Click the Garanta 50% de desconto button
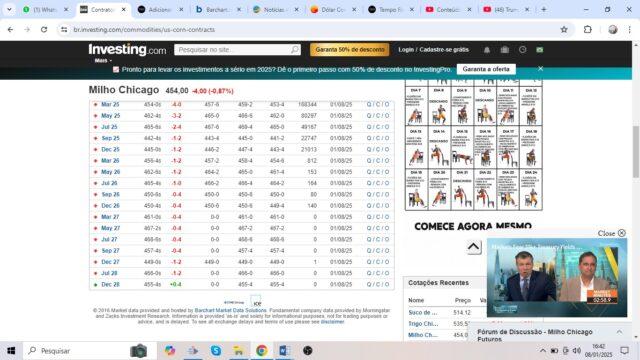 (x=350, y=50)
